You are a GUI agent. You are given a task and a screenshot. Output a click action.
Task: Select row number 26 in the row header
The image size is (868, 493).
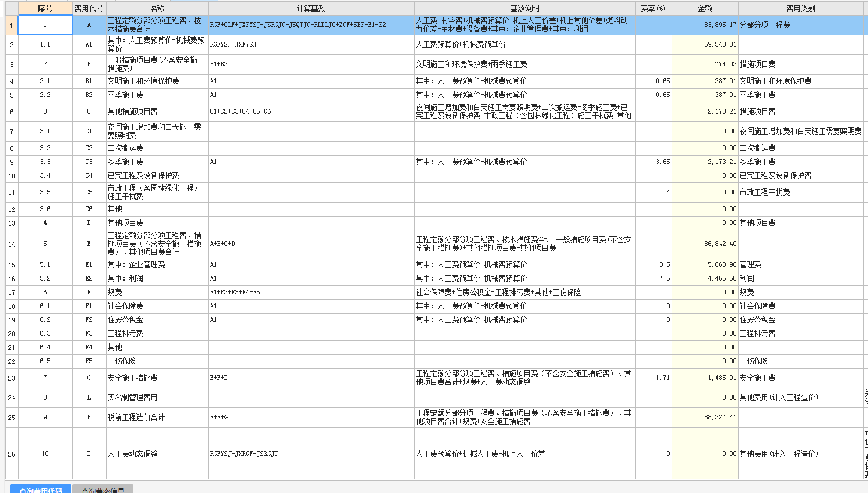(x=12, y=454)
